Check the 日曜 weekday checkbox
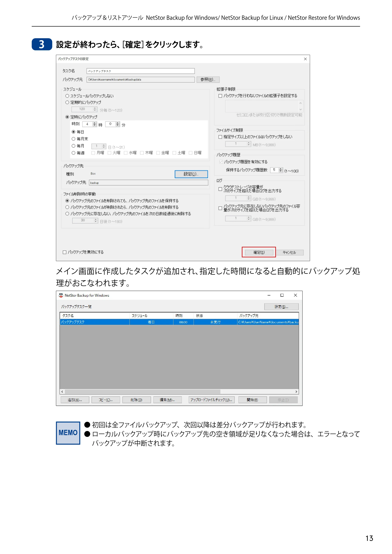Image resolution: width=392 pixels, height=554 pixels. pos(190,153)
